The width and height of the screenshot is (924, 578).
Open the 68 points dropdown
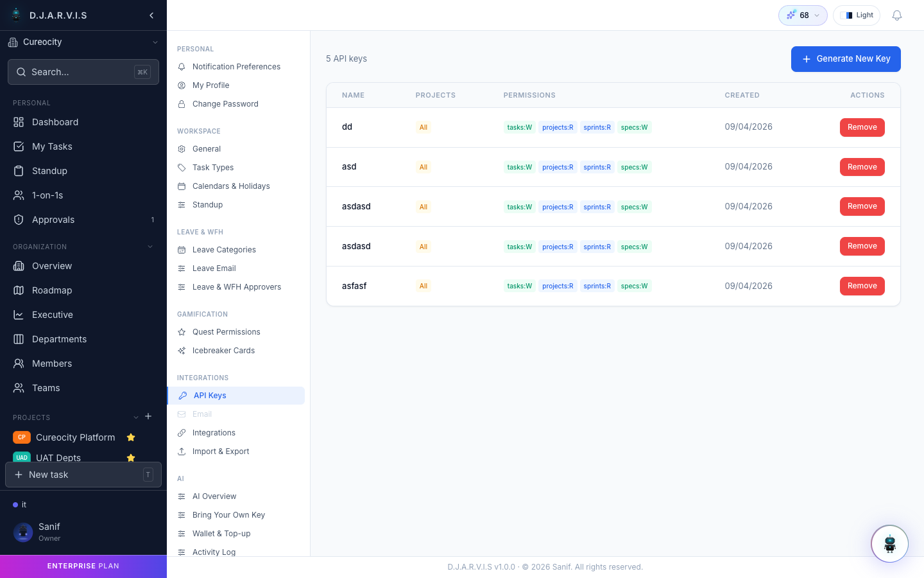tap(803, 15)
